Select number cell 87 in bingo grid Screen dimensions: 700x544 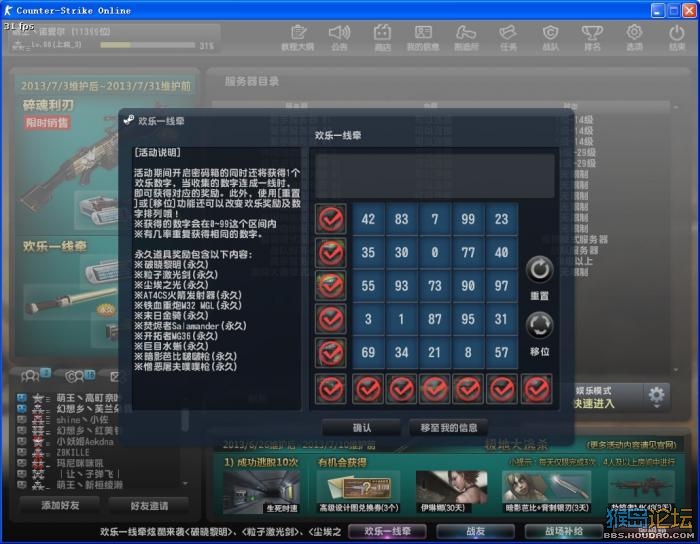click(435, 319)
